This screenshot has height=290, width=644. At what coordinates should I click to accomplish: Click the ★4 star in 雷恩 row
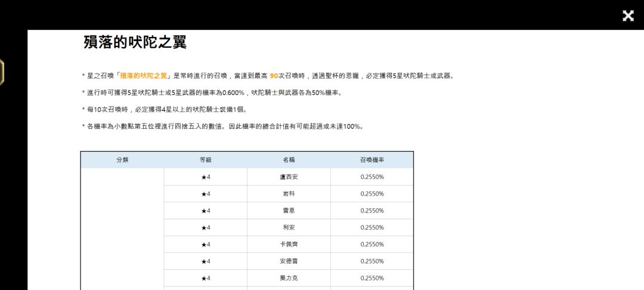click(x=206, y=211)
